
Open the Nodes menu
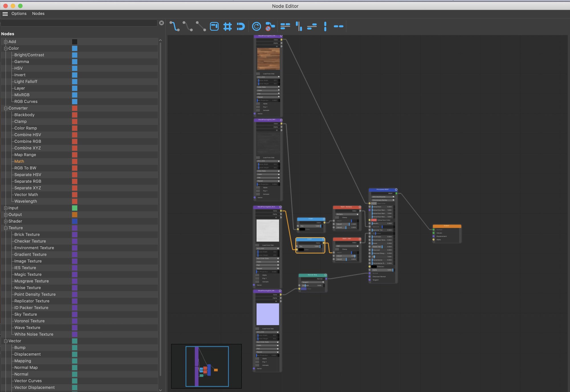pyautogui.click(x=38, y=13)
